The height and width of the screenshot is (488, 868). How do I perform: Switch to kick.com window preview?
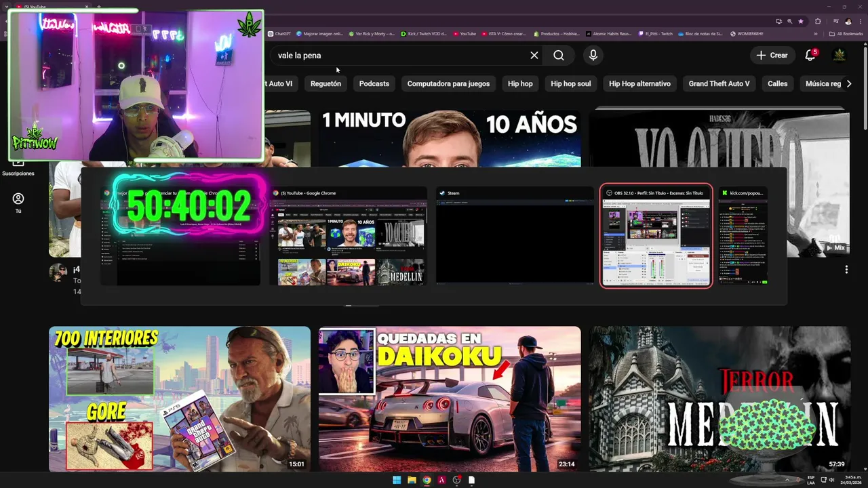pyautogui.click(x=743, y=236)
